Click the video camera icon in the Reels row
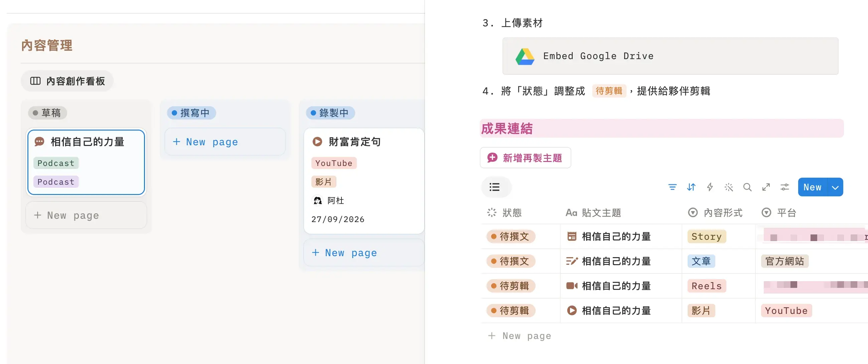This screenshot has height=364, width=868. 571,286
